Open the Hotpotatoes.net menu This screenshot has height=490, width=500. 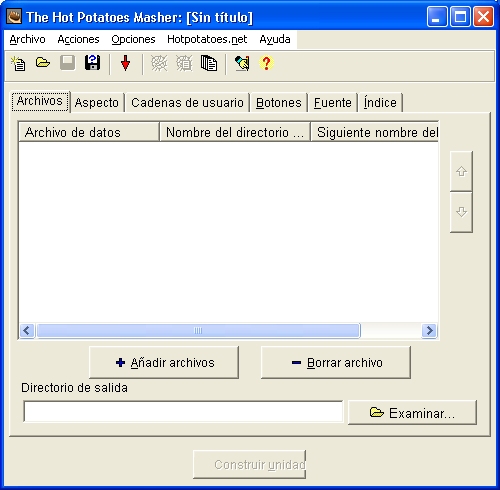tap(207, 39)
